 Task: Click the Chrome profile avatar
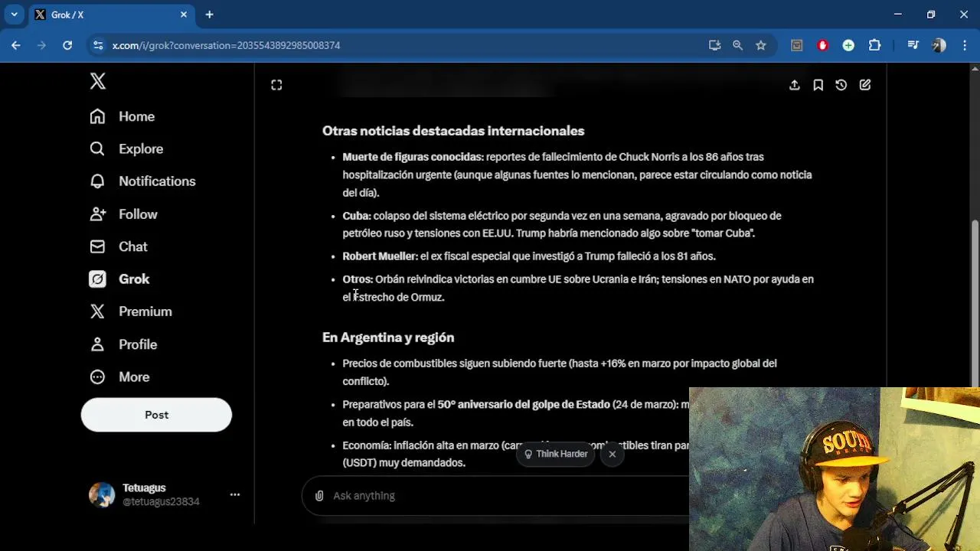click(939, 45)
